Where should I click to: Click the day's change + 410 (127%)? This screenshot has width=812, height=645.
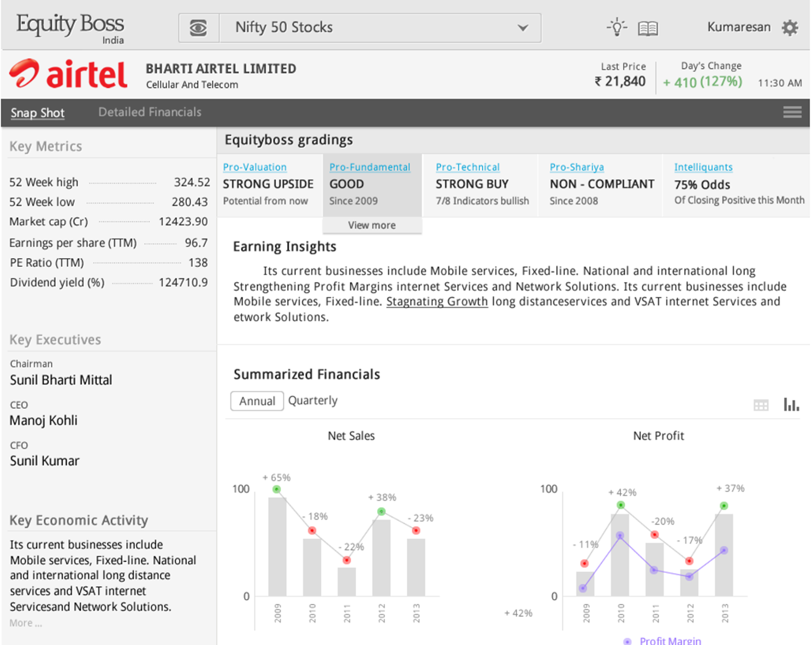coord(702,82)
